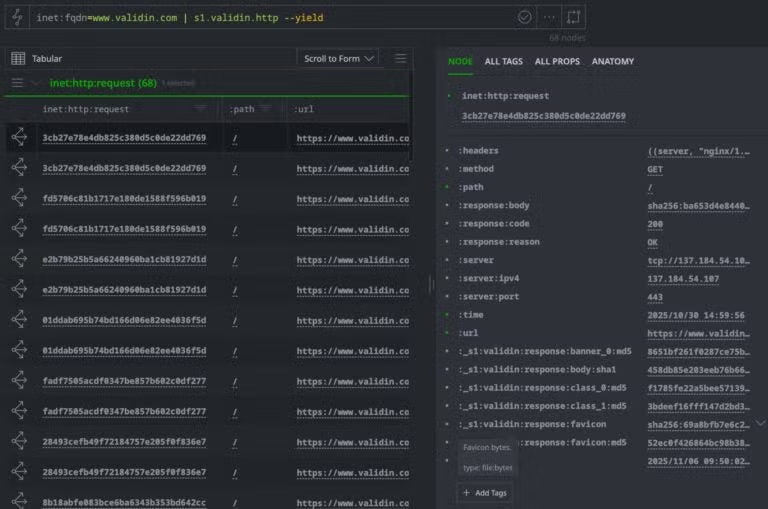Screen dimensions: 768x509
Task: Click the _s1:validin:response:body:sha1 property name
Action: 537,369
